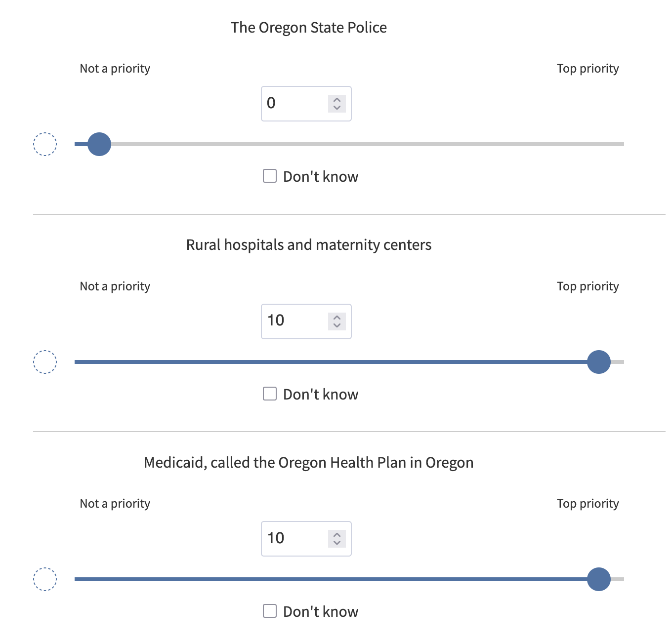Tick "Don't know" under Rural hospitals question

point(270,394)
